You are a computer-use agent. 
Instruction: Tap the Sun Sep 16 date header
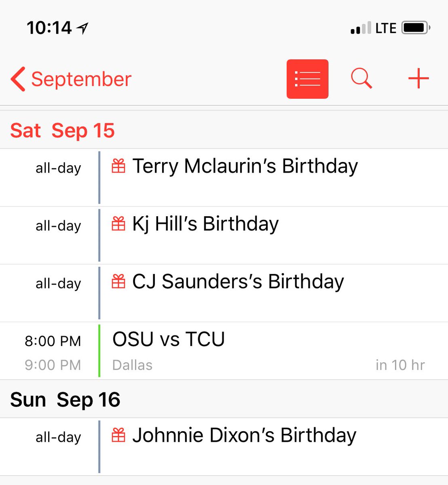[65, 400]
